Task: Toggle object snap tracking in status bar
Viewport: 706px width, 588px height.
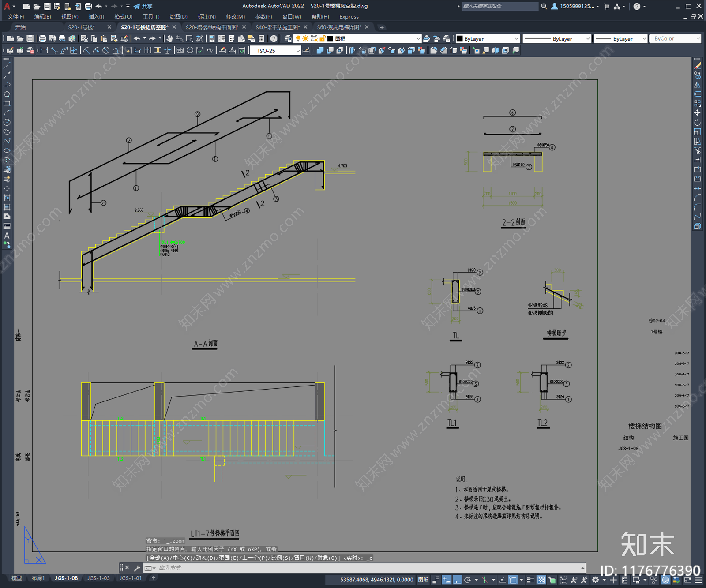Action: (x=502, y=580)
